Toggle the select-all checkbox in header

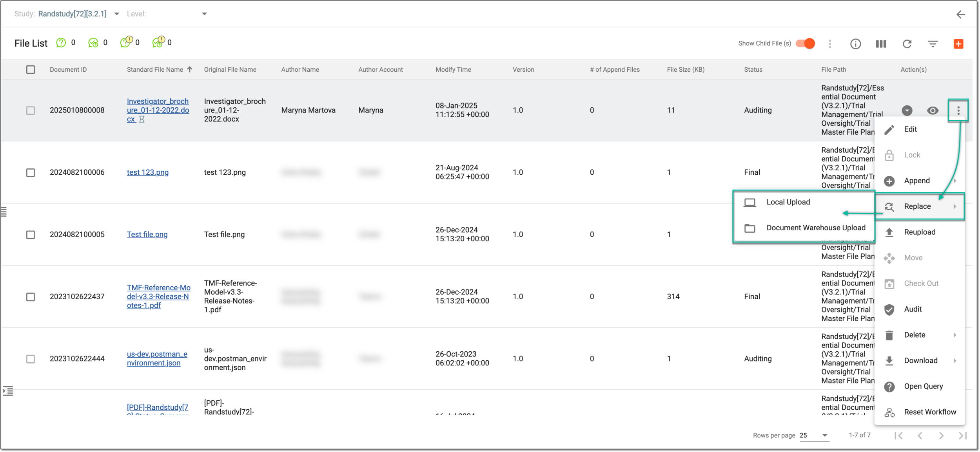tap(31, 70)
